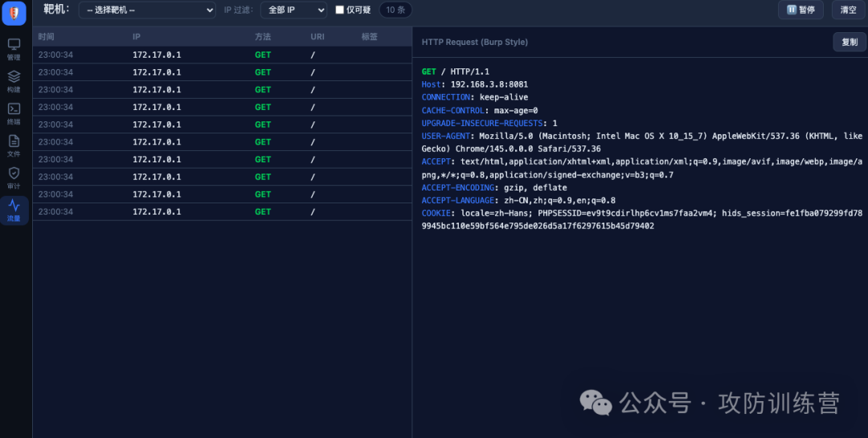Click the IP column header
Viewport: 868px width, 438px height.
136,36
